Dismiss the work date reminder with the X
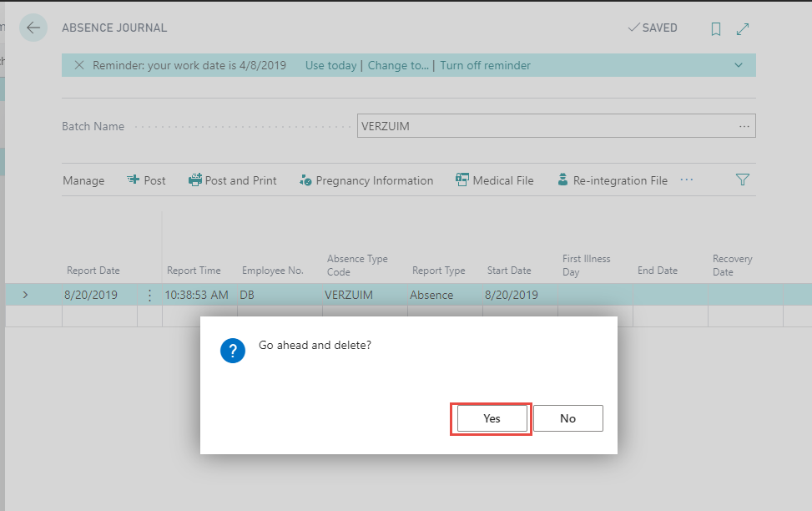Screen dimensions: 812x511 pos(80,65)
